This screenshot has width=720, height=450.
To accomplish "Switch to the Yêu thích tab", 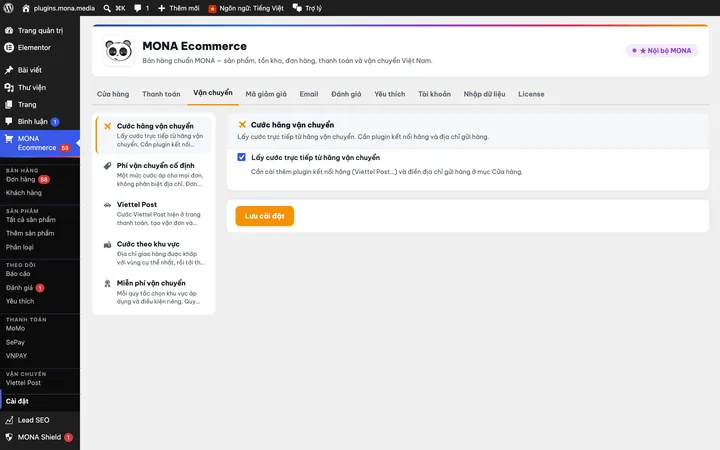I will point(389,94).
